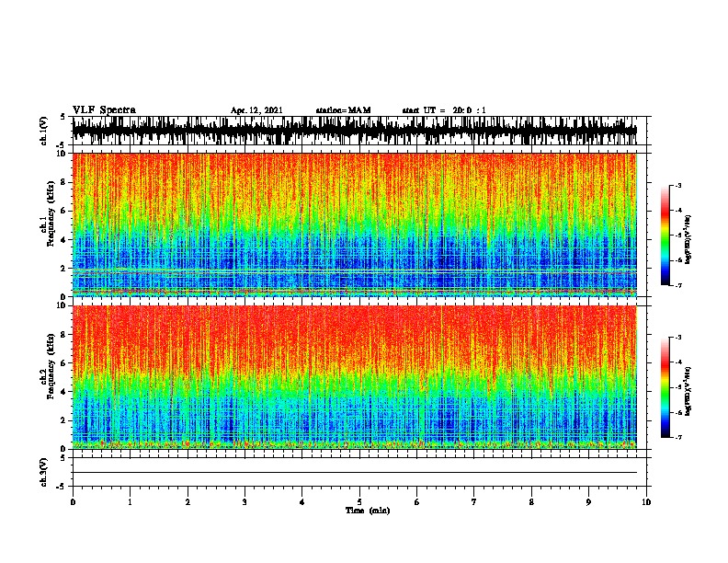Click the "5" tick on ch.1(V) axis
The width and height of the screenshot is (728, 563).
click(x=63, y=117)
